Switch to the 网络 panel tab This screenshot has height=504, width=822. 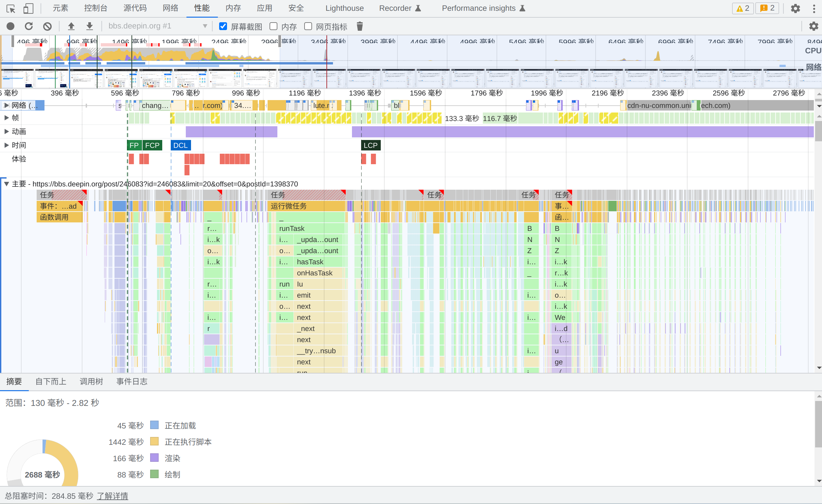tap(170, 8)
